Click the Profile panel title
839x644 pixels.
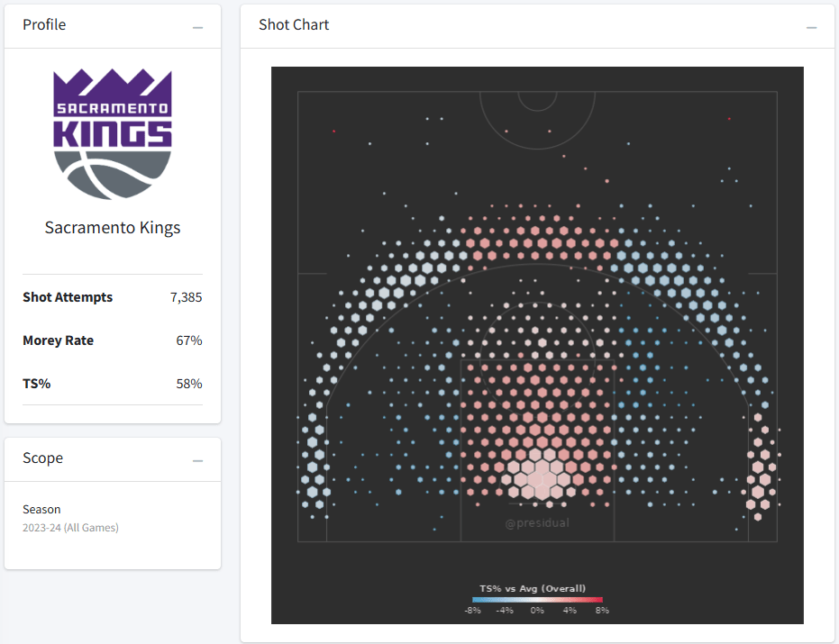pos(44,25)
